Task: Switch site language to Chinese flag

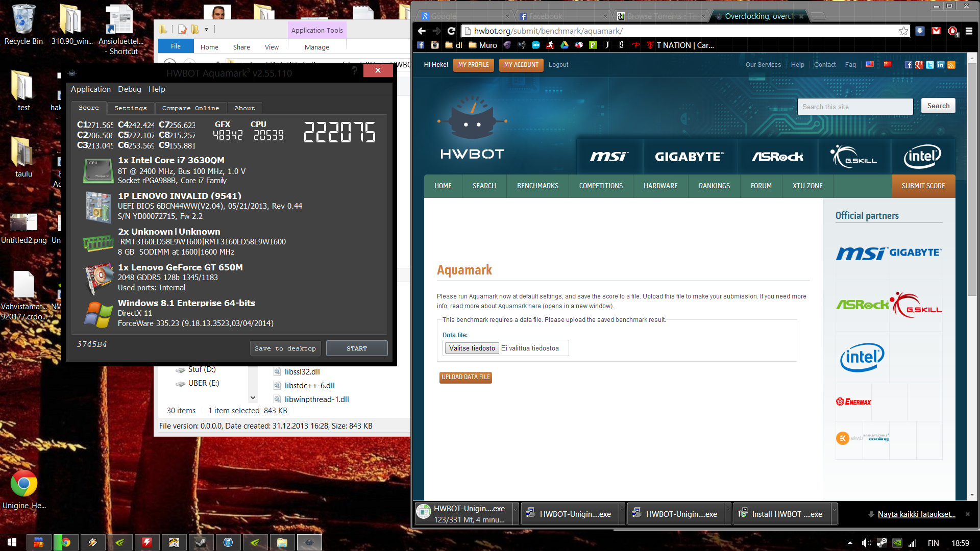Action: (888, 64)
